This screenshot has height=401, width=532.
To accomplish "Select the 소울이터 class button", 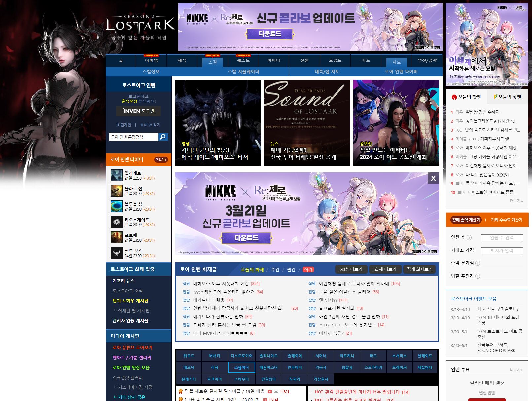I will pyautogui.click(x=241, y=368).
